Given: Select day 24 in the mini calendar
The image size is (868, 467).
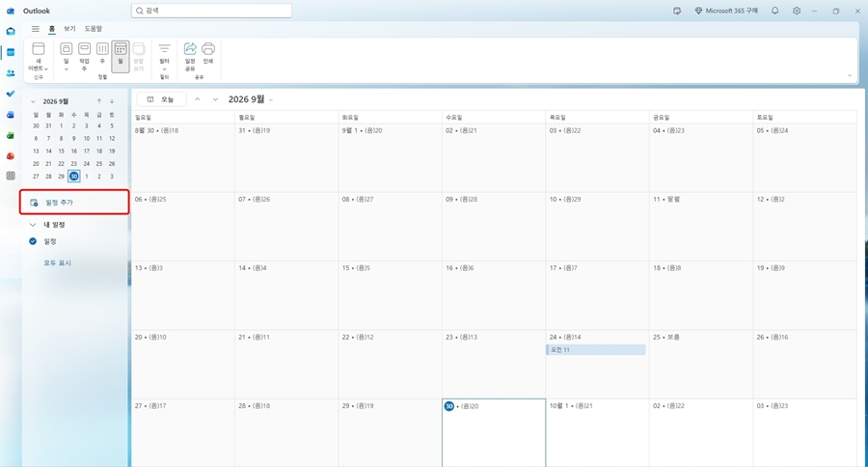Looking at the screenshot, I should point(87,163).
